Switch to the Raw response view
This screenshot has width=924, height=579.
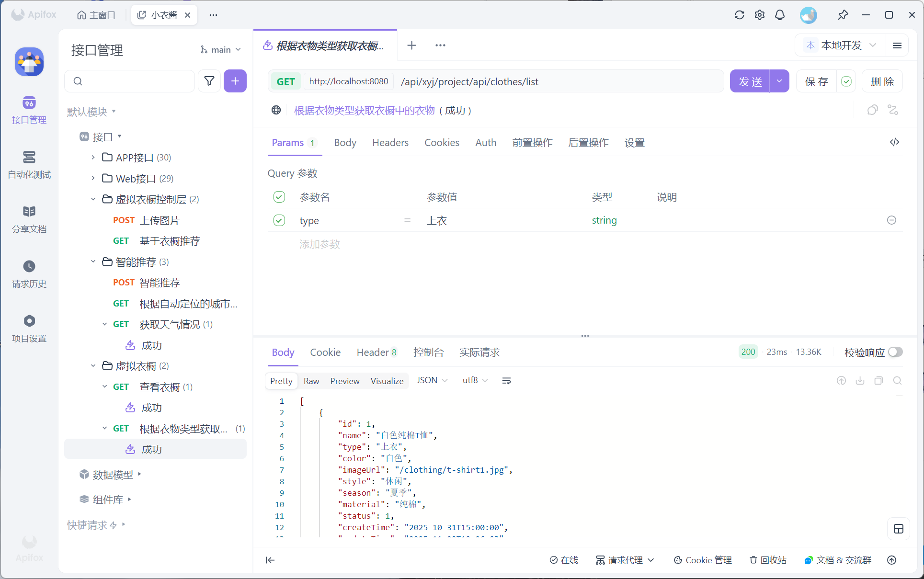[x=311, y=381]
